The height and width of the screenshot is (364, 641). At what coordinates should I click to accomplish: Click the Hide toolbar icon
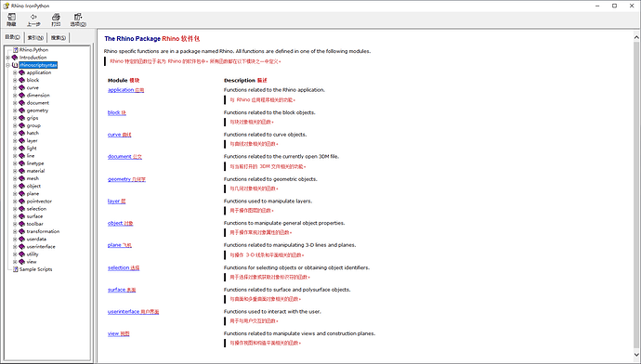point(11,19)
